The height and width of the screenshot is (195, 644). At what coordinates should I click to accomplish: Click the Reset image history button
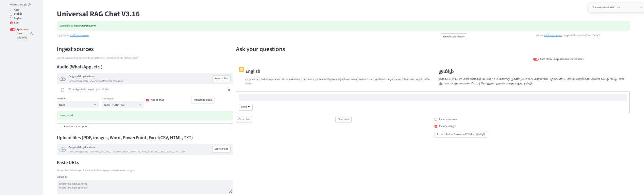(x=453, y=37)
